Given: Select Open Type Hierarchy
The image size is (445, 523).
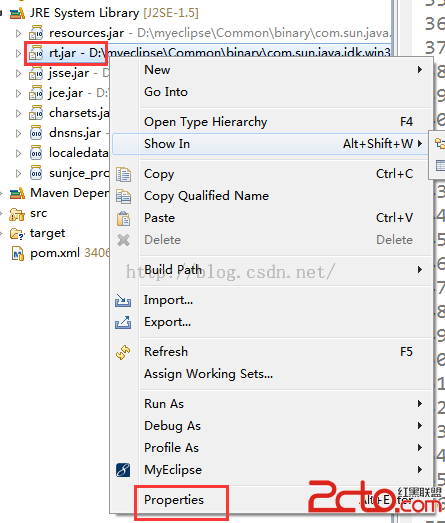Looking at the screenshot, I should 271,122.
